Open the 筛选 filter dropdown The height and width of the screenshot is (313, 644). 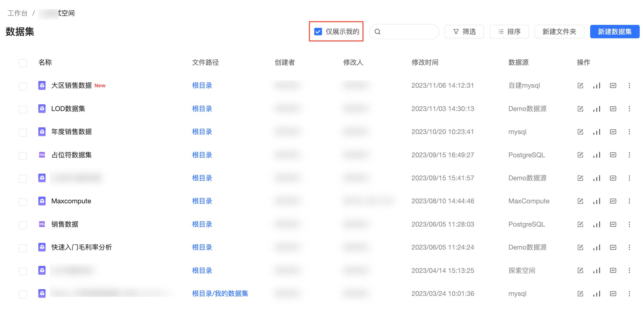tap(464, 32)
